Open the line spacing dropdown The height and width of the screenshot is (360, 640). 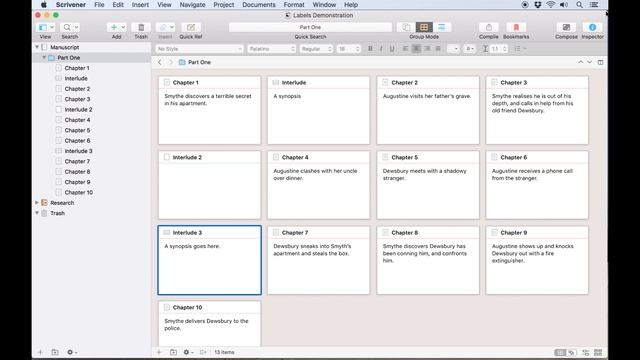pyautogui.click(x=498, y=49)
